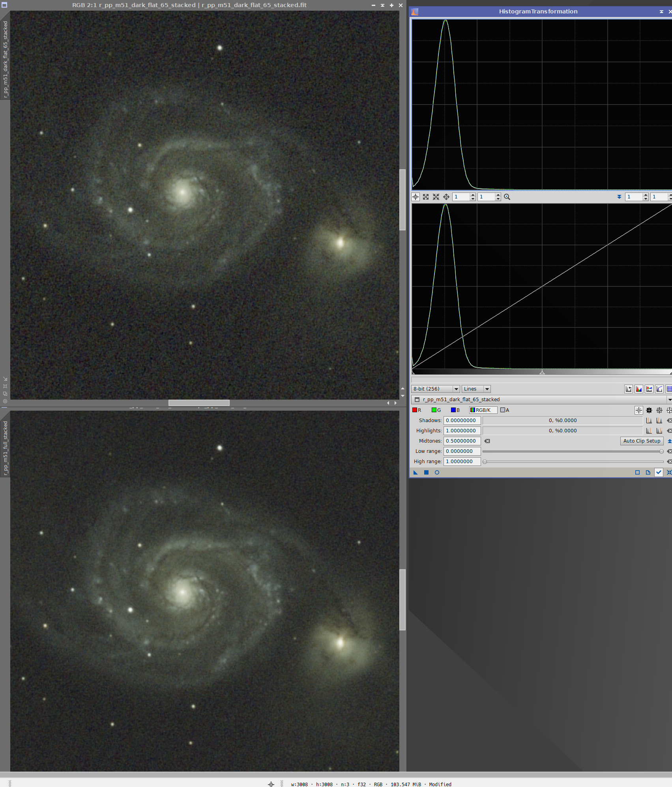Viewport: 672px width, 787px height.
Task: Click the document browse icon in bottom bar
Action: pos(648,473)
